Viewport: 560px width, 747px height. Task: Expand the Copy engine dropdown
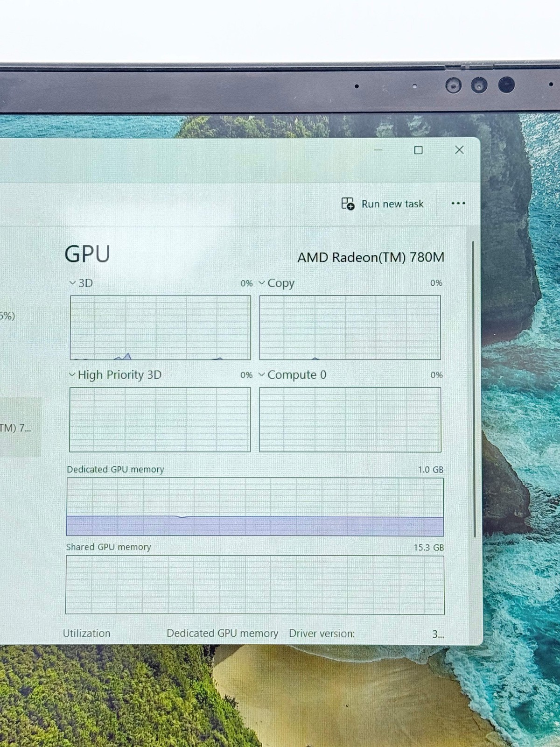[x=262, y=283]
